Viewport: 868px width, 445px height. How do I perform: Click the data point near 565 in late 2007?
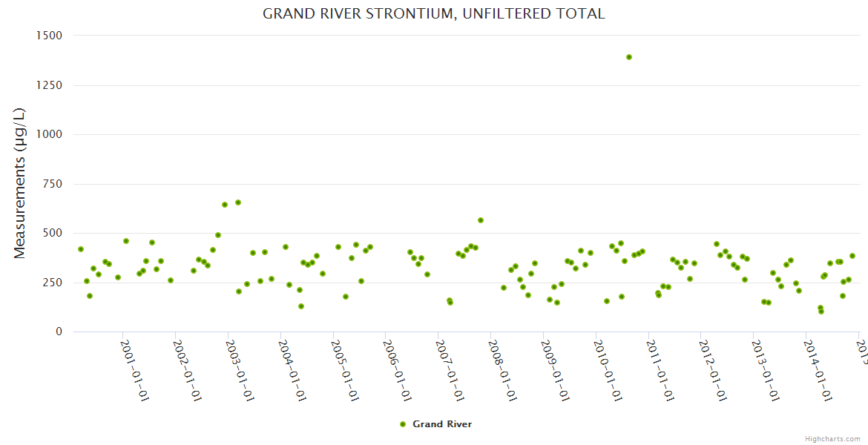[481, 220]
